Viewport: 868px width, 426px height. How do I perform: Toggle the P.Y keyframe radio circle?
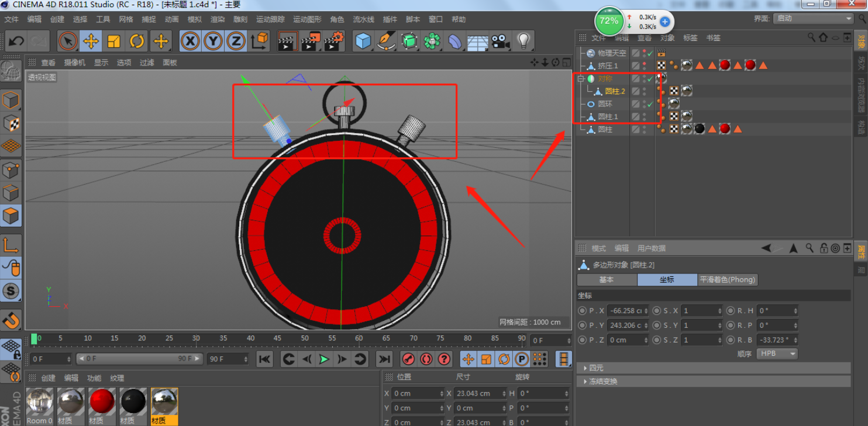pyautogui.click(x=582, y=325)
